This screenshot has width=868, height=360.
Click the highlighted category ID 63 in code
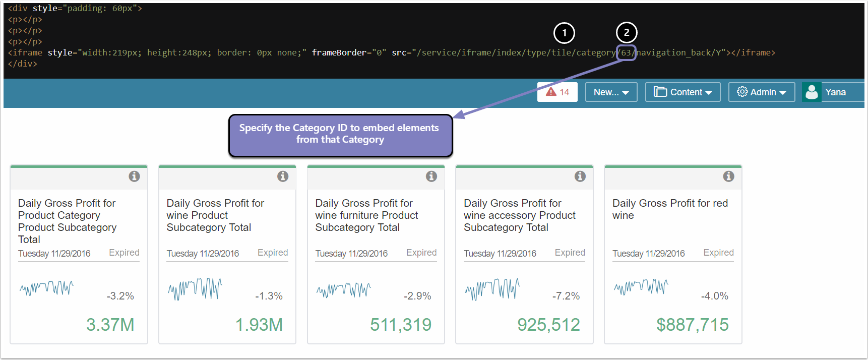(626, 52)
